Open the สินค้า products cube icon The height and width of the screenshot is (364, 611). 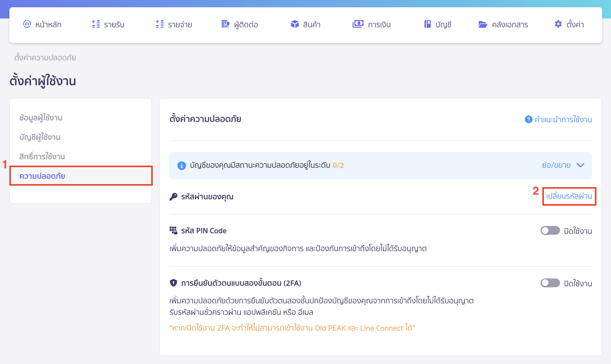(x=295, y=24)
